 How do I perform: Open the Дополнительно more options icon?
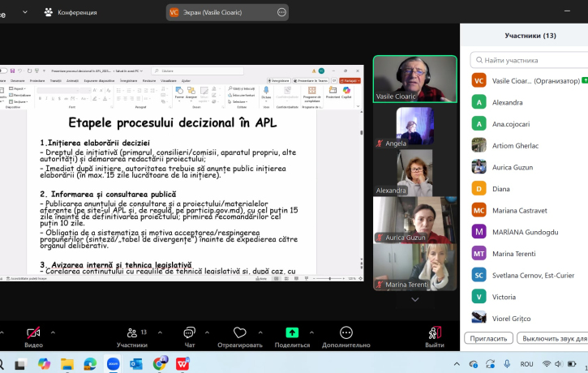[x=346, y=332]
